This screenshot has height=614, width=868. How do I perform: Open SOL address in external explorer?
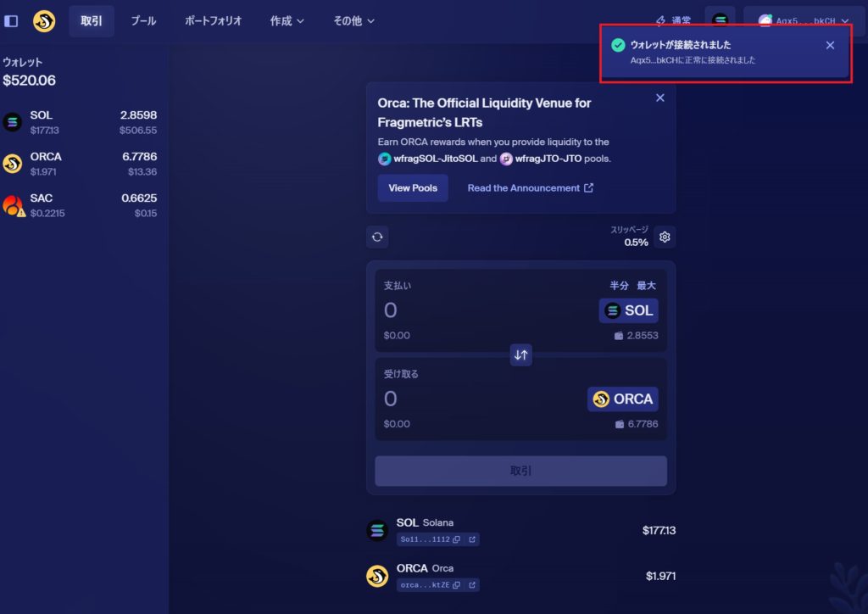click(472, 539)
